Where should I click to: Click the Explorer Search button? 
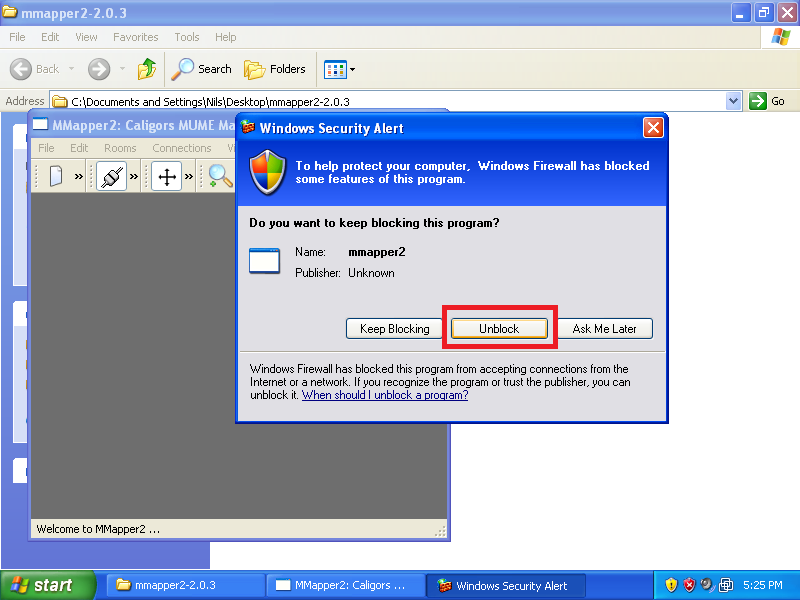click(x=201, y=69)
